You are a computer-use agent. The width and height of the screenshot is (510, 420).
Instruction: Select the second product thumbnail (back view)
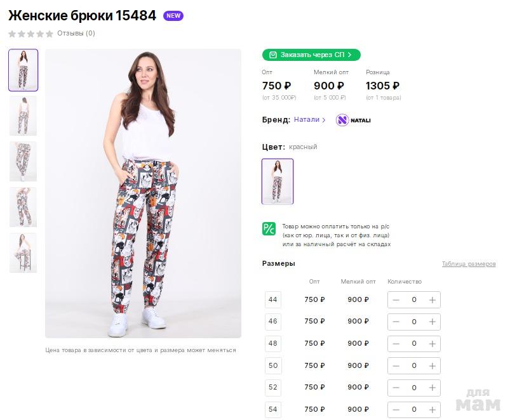23,115
